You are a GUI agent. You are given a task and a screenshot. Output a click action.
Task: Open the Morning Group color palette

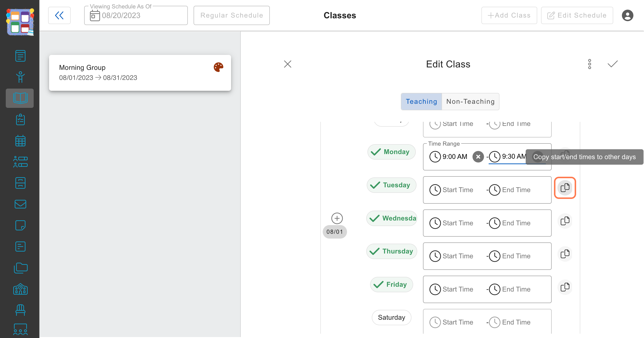click(x=218, y=67)
